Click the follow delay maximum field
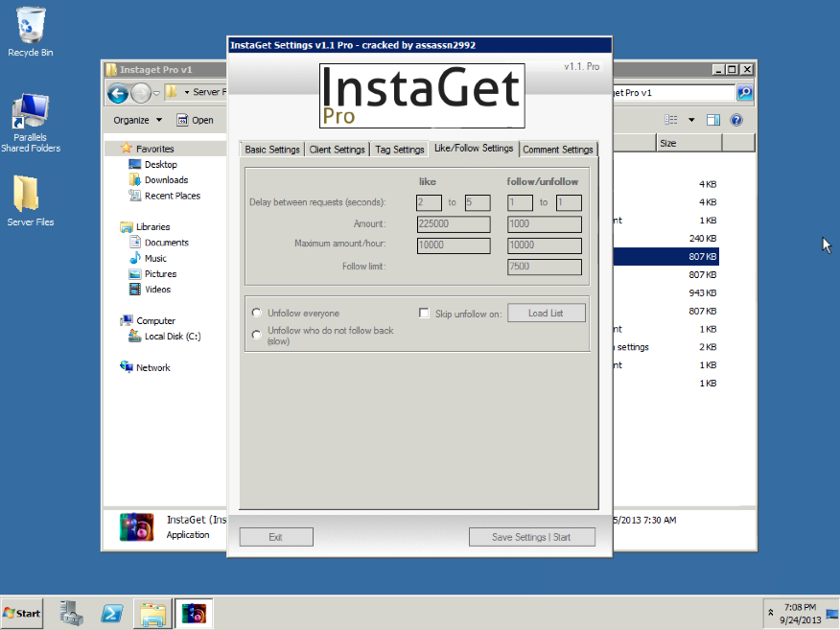Image resolution: width=840 pixels, height=630 pixels. 569,202
